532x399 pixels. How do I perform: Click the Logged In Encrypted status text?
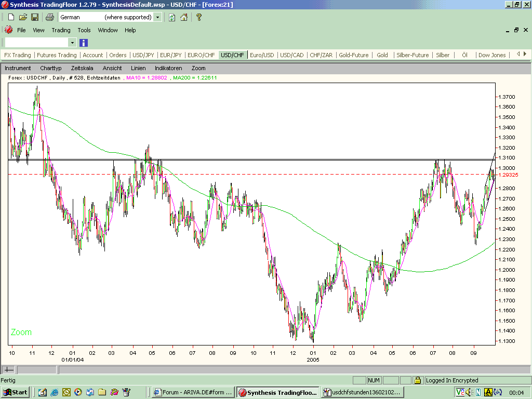tap(452, 380)
